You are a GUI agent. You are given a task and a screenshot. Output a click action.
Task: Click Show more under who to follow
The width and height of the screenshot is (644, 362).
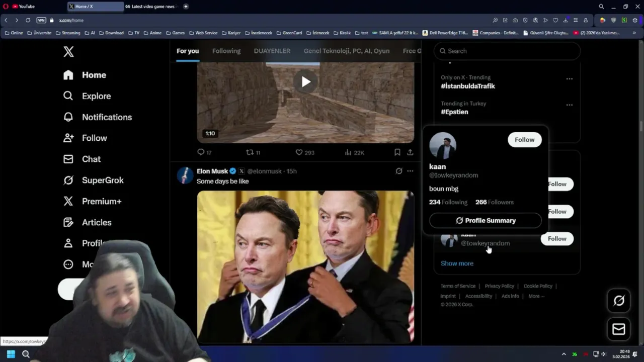tap(457, 263)
